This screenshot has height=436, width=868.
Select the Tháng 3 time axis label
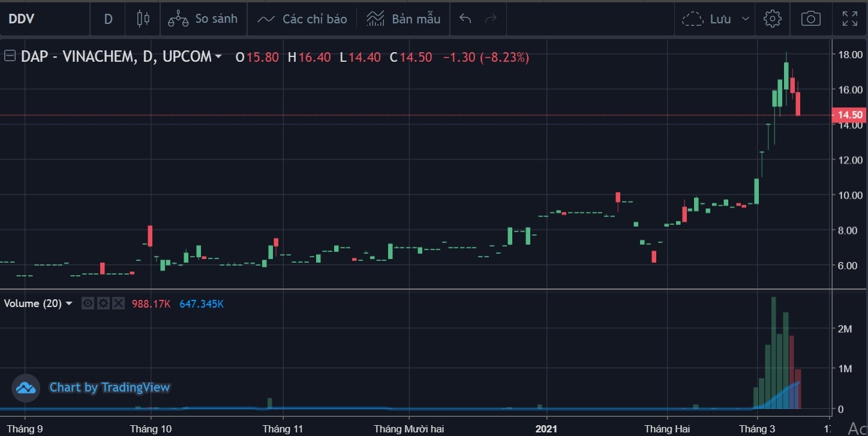pos(757,429)
